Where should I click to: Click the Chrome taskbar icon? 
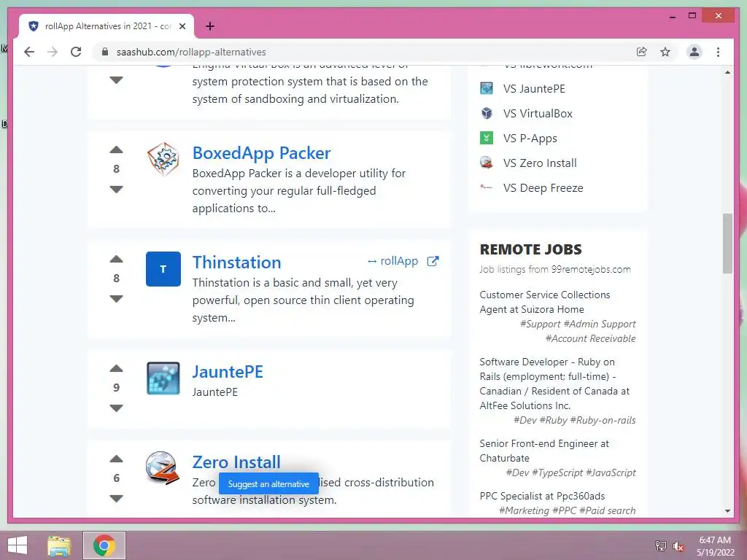[x=104, y=545]
